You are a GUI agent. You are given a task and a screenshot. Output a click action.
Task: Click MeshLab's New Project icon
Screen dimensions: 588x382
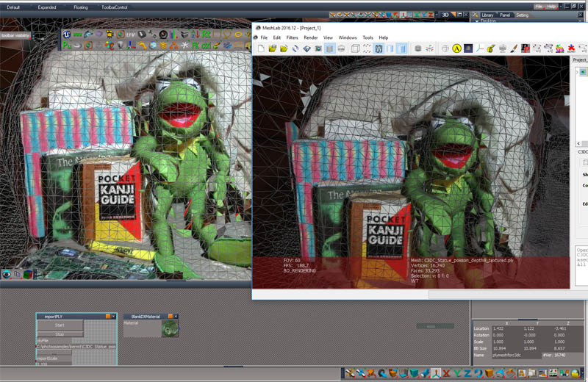point(261,48)
